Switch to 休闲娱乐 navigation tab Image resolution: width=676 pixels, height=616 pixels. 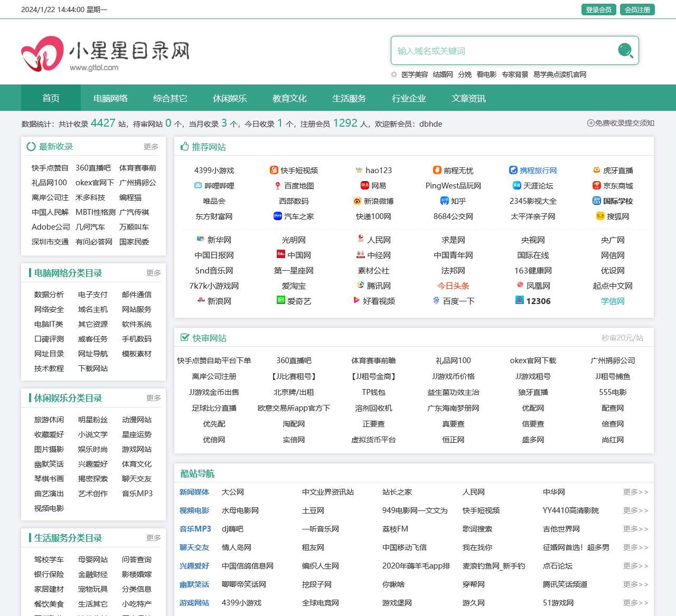[x=230, y=98]
